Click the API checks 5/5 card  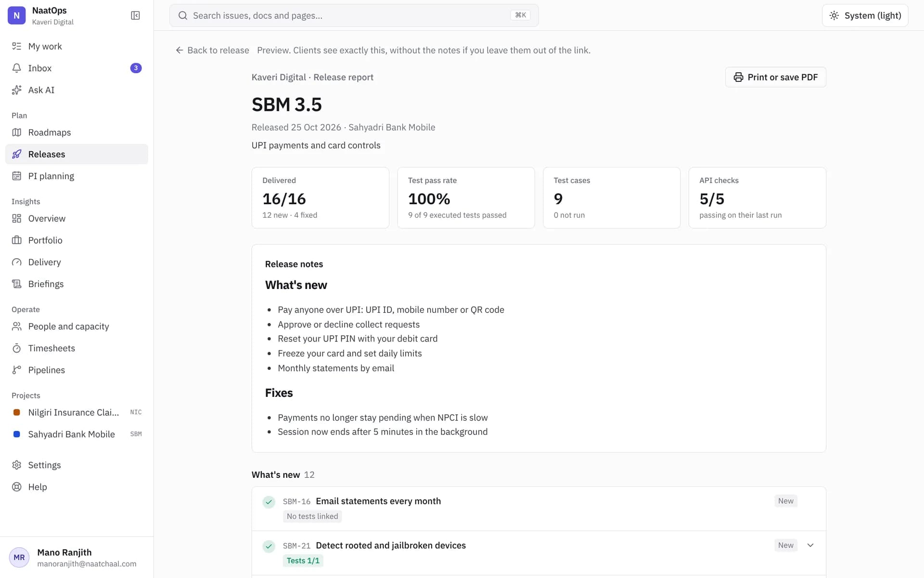click(x=757, y=197)
